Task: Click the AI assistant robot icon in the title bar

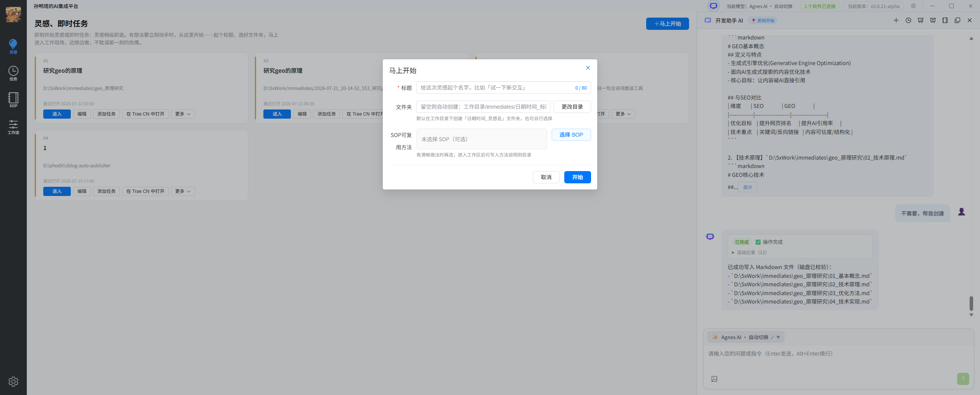Action: point(714,6)
